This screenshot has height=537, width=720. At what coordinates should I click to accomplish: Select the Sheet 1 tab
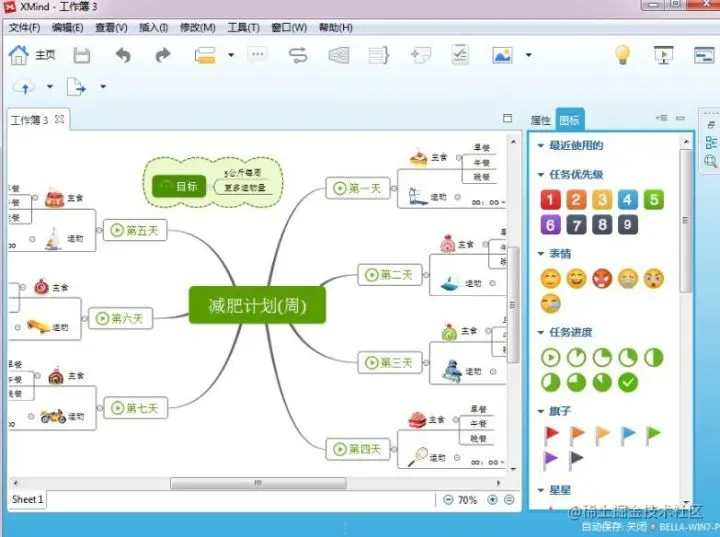tap(27, 499)
